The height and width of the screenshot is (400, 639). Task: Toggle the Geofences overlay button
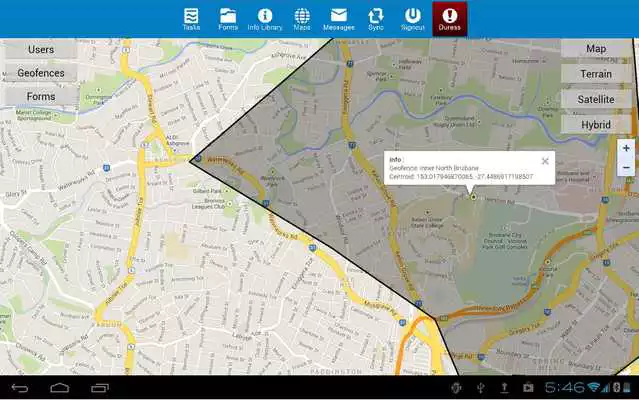pos(41,73)
